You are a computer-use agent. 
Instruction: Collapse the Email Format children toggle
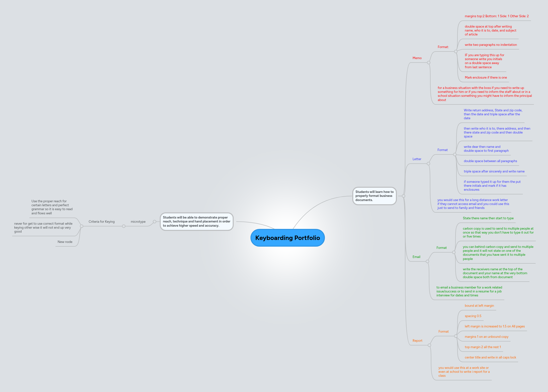[x=454, y=252]
